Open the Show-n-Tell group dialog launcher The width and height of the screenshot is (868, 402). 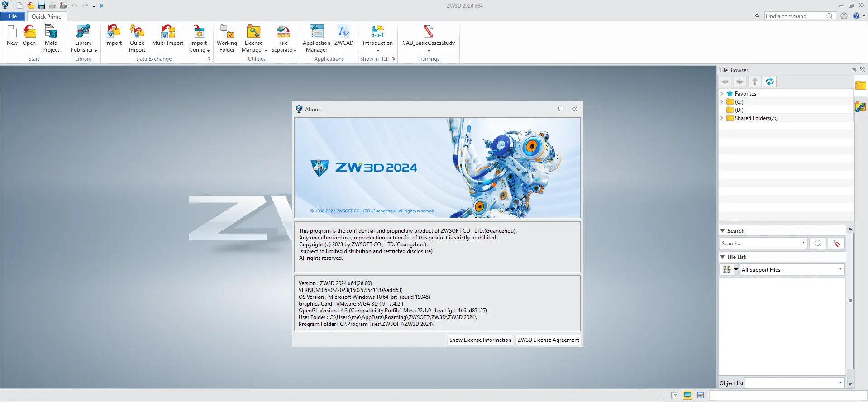click(393, 59)
